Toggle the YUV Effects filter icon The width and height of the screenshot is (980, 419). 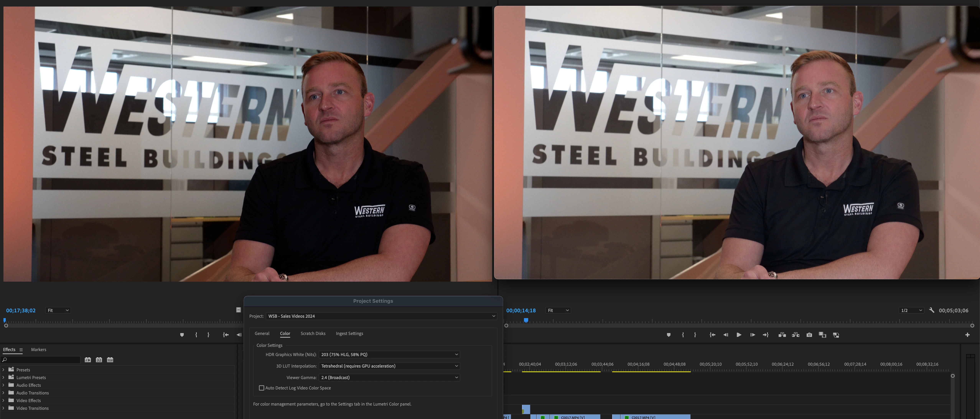coord(110,360)
